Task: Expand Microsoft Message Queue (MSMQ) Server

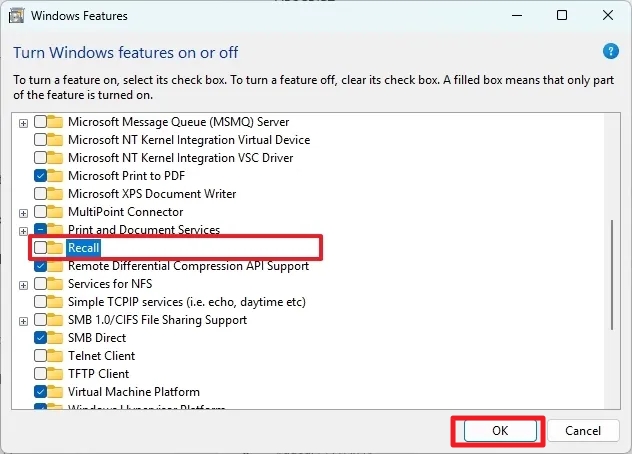Action: point(23,122)
